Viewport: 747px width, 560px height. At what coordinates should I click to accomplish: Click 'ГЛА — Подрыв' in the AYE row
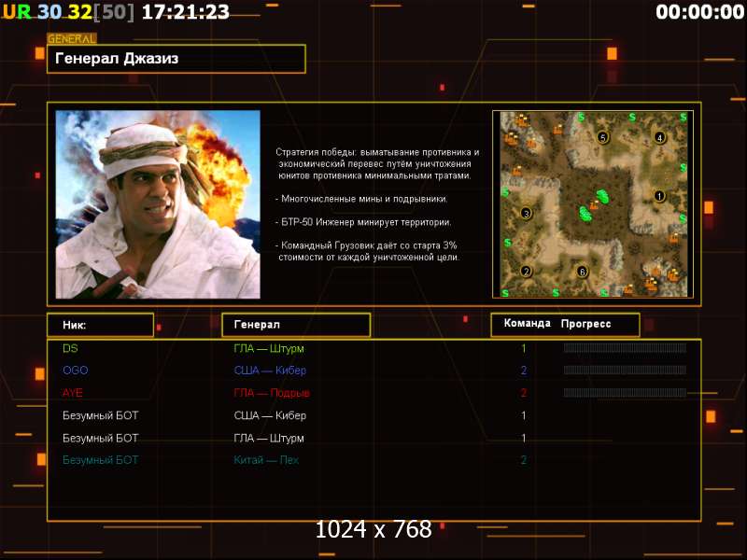point(272,393)
